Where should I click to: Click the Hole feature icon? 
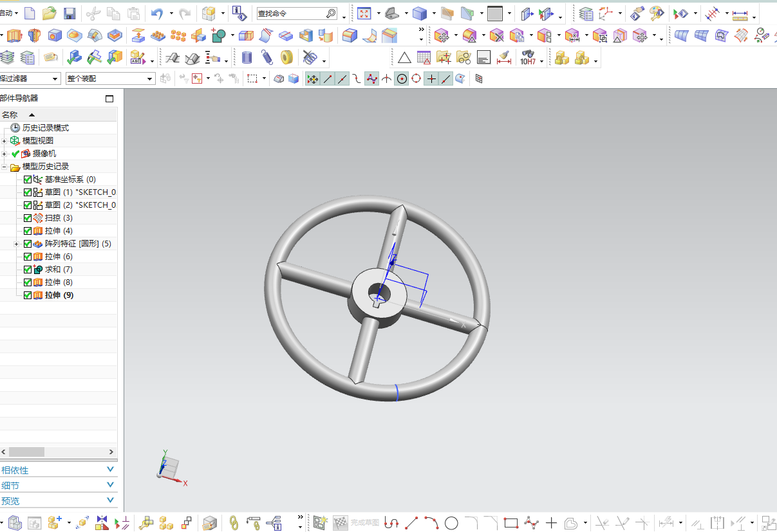55,36
